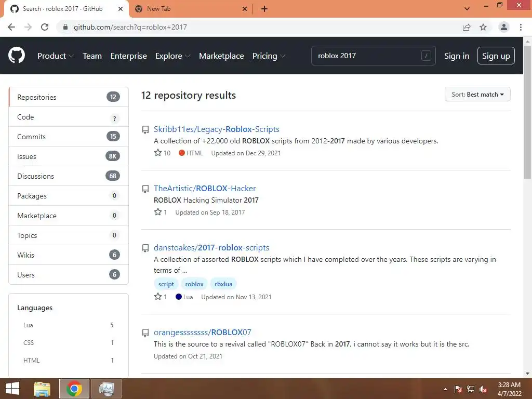Select the Repositories filter
Image resolution: width=532 pixels, height=399 pixels.
coord(69,97)
